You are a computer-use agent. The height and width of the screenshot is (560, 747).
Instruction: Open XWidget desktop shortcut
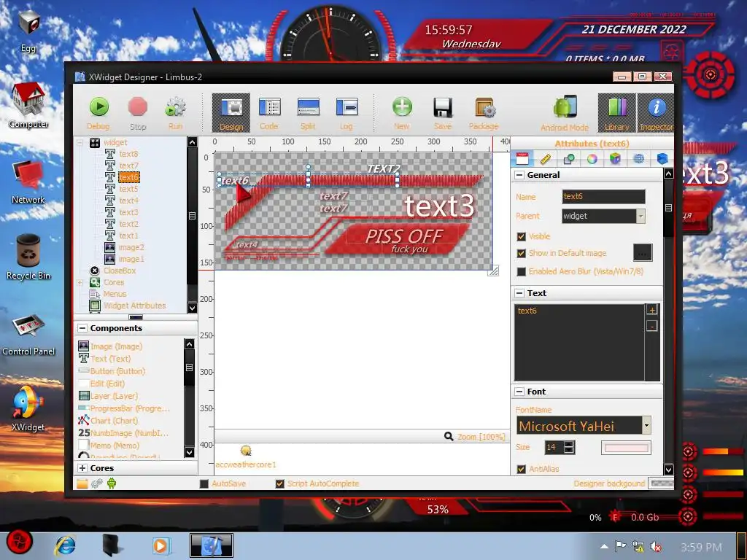[x=28, y=408]
